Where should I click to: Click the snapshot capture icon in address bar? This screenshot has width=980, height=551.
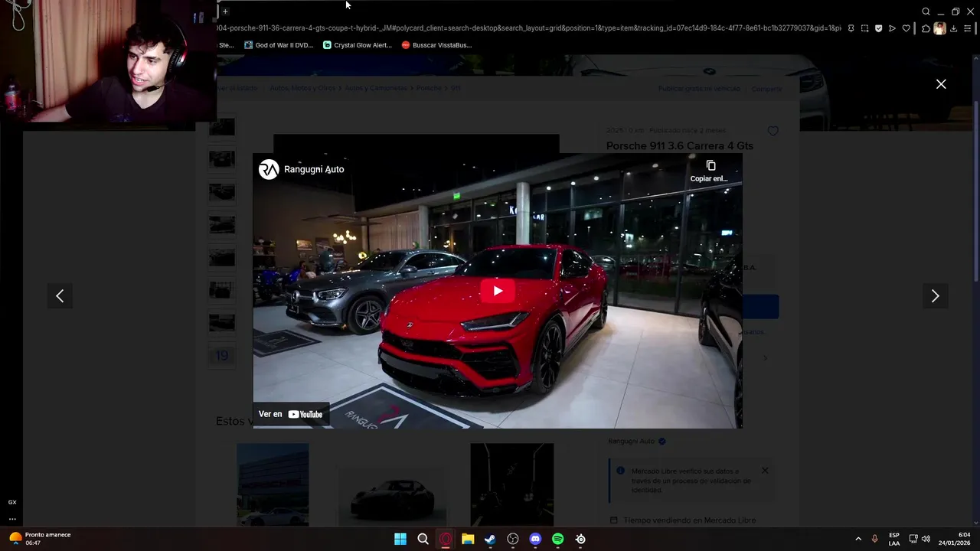pyautogui.click(x=864, y=28)
